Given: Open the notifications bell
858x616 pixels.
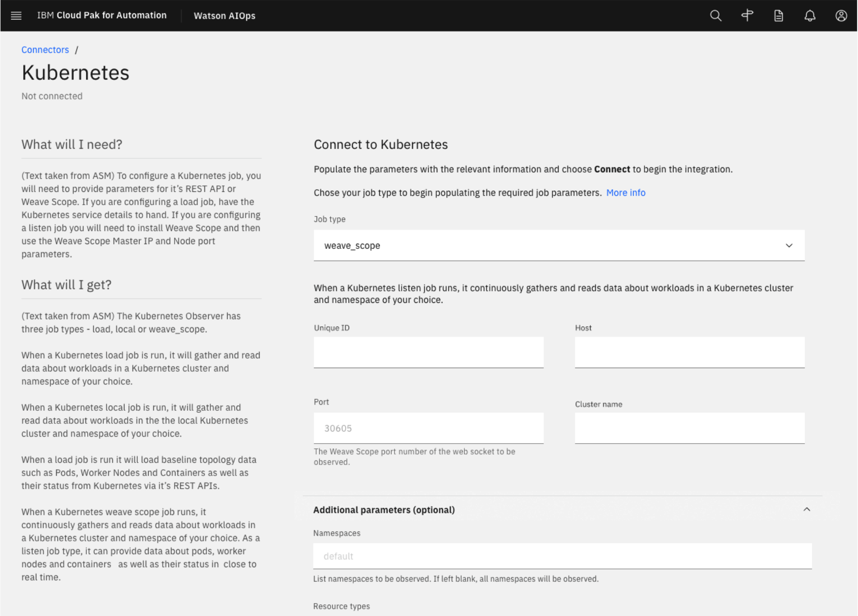Looking at the screenshot, I should click(x=810, y=16).
